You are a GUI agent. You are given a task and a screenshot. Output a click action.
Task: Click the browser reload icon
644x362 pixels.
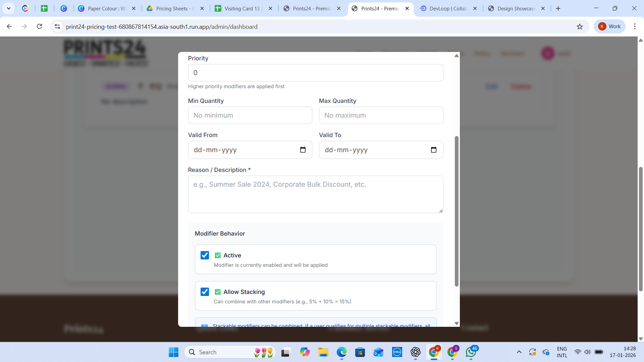click(40, 26)
